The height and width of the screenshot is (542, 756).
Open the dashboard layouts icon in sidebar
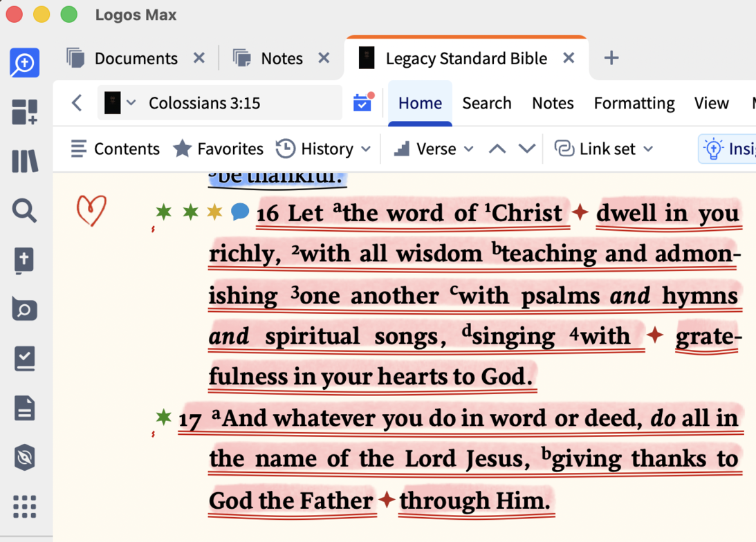coord(24,112)
